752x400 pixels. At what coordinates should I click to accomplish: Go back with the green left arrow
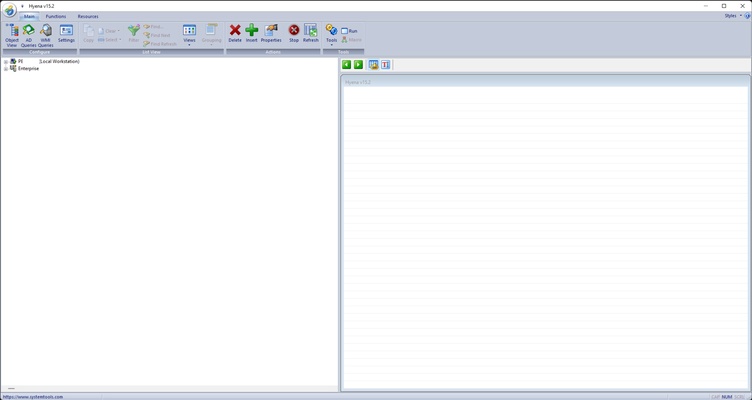346,65
